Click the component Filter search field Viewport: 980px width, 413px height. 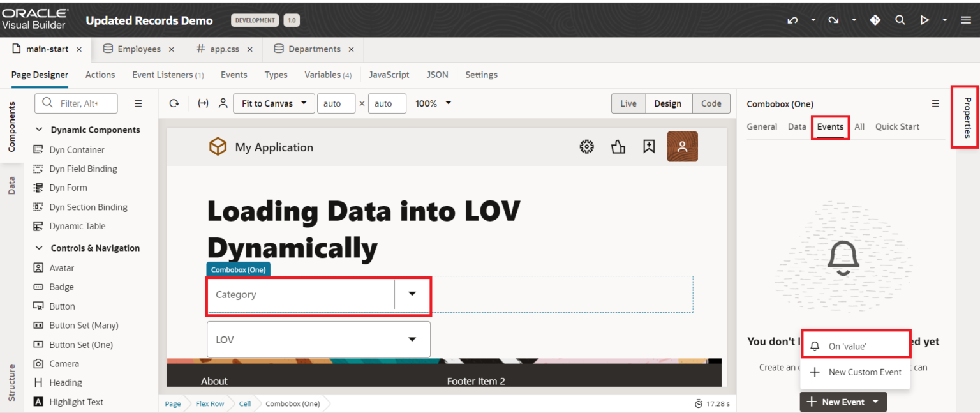(76, 103)
